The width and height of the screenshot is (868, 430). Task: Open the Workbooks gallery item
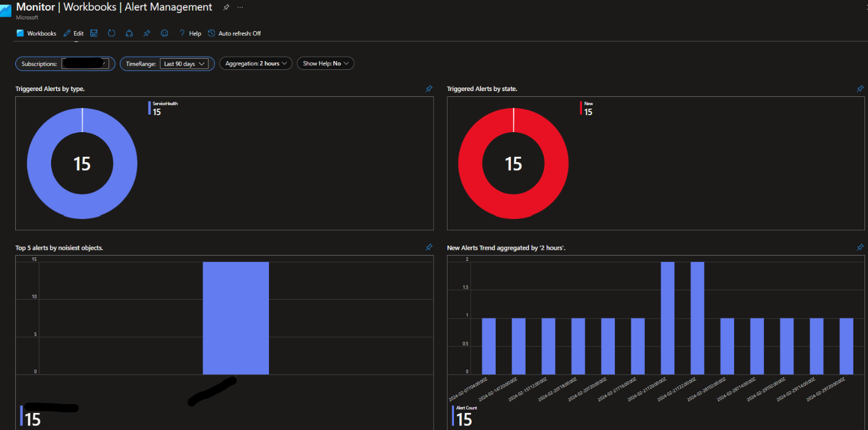tap(36, 33)
